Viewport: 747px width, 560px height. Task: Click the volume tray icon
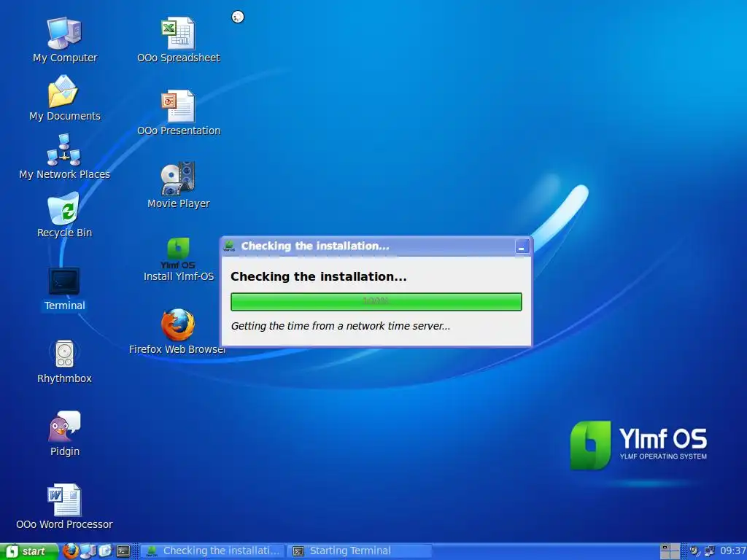[695, 551]
